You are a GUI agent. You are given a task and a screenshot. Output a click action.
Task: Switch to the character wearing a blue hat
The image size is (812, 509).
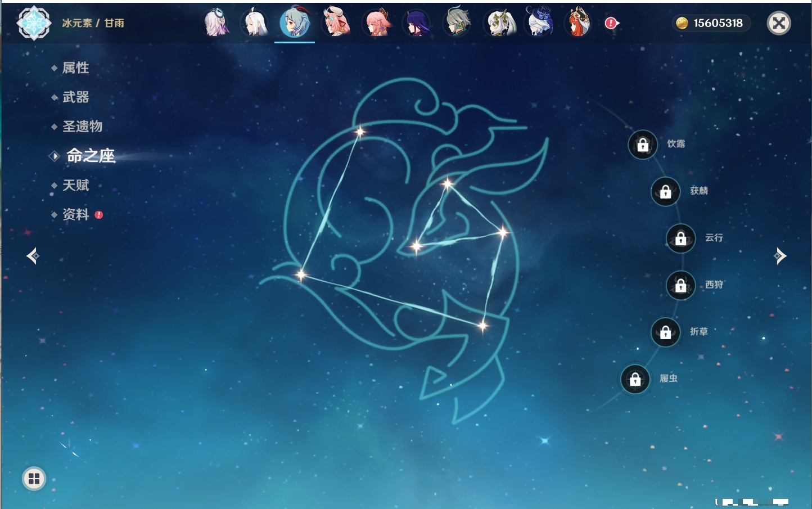pos(539,22)
